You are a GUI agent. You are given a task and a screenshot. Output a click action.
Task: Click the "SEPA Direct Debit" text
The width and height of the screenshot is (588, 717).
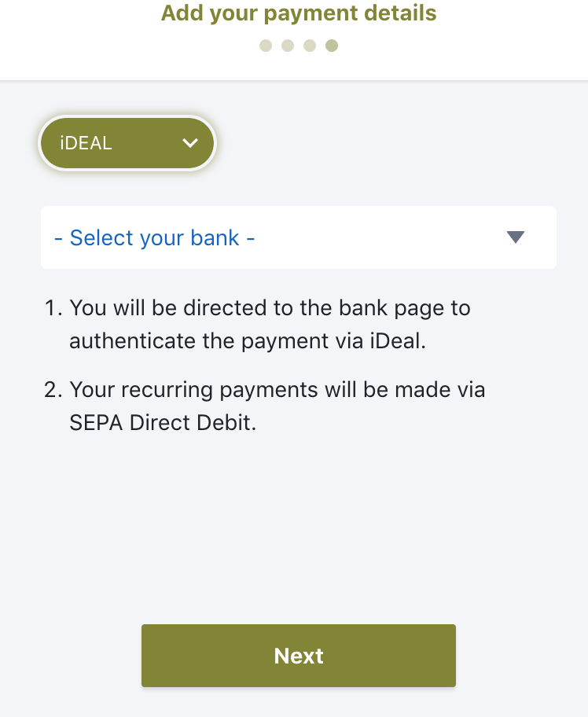pyautogui.click(x=163, y=422)
